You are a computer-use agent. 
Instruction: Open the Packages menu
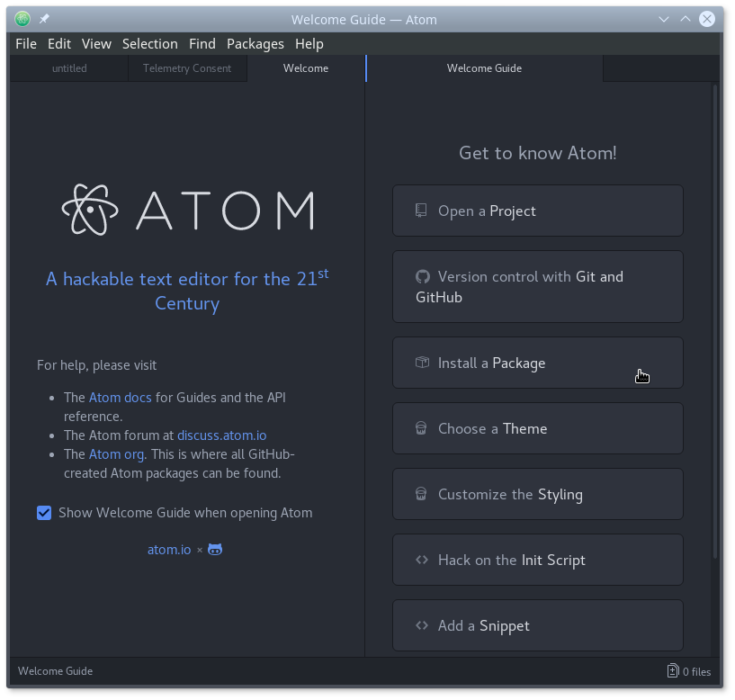point(255,43)
